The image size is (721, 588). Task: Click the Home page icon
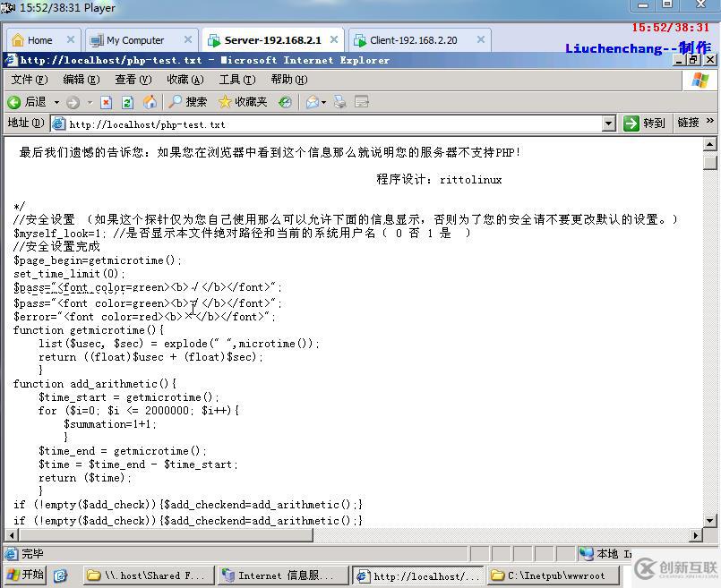(150, 102)
